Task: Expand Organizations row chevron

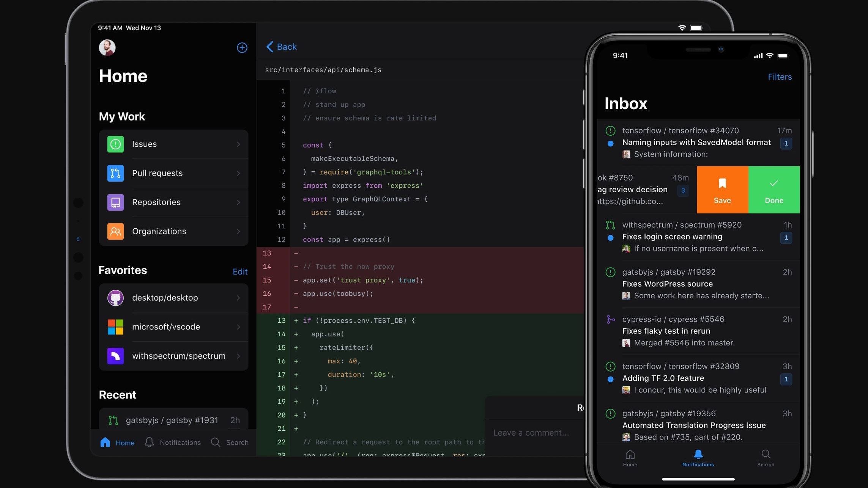Action: [x=238, y=231]
